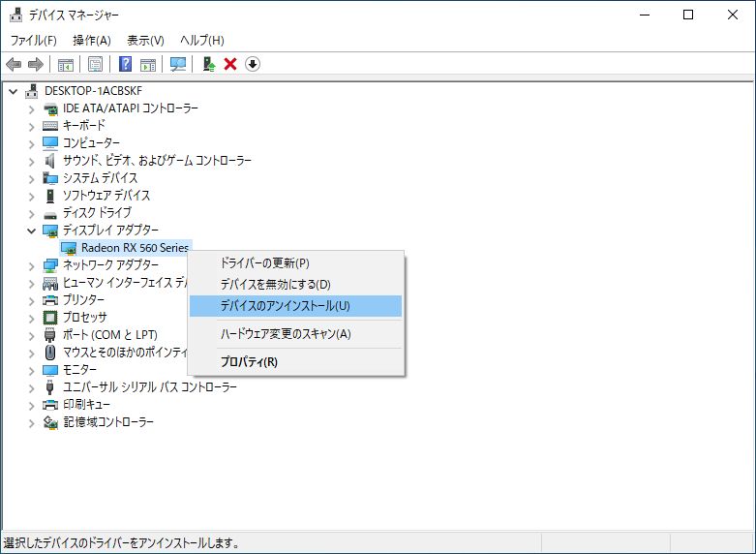Screen dimensions: 756x554
Task: Choose ハードウェア変更のスキャン(A) in context menu
Action: click(x=295, y=334)
